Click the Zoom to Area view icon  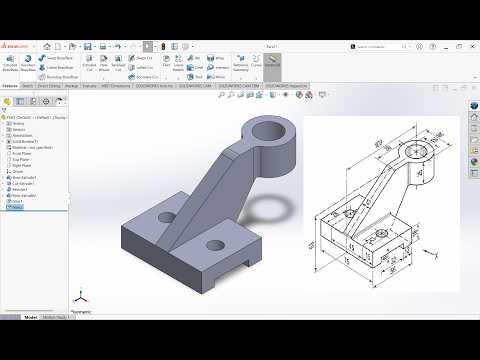pos(231,95)
